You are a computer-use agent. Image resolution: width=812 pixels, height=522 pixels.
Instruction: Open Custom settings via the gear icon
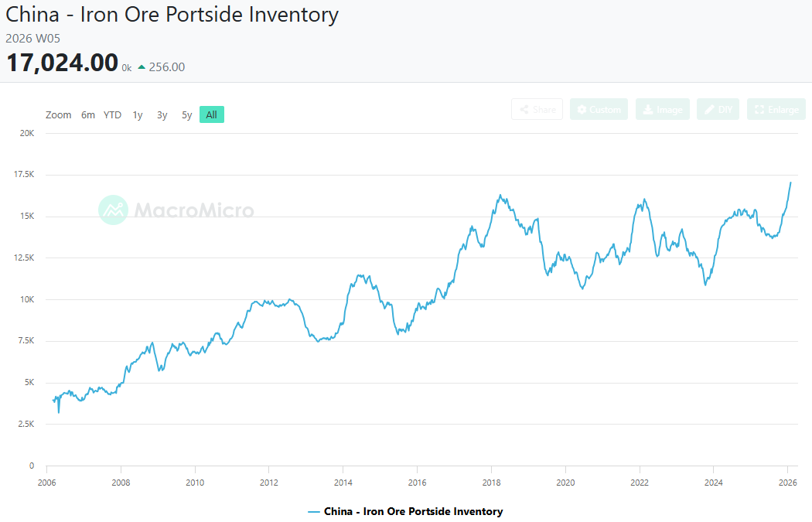582,110
